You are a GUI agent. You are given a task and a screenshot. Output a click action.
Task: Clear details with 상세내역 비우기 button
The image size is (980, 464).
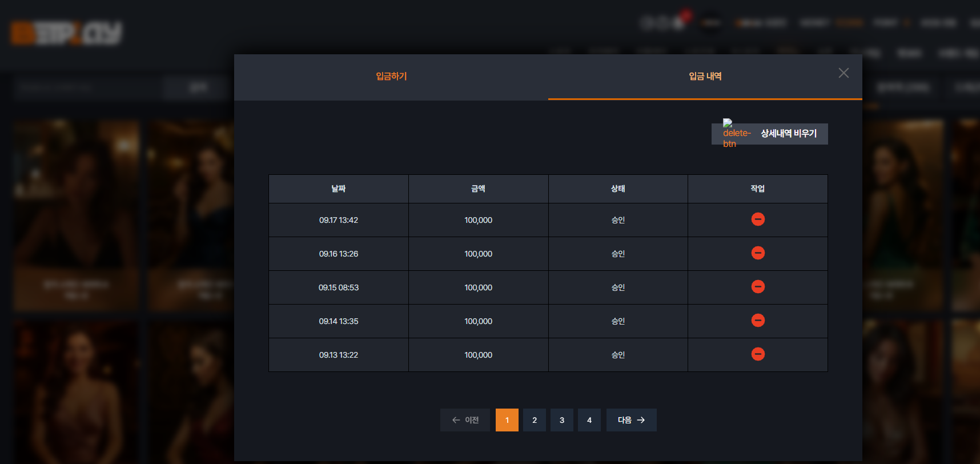[x=770, y=134]
